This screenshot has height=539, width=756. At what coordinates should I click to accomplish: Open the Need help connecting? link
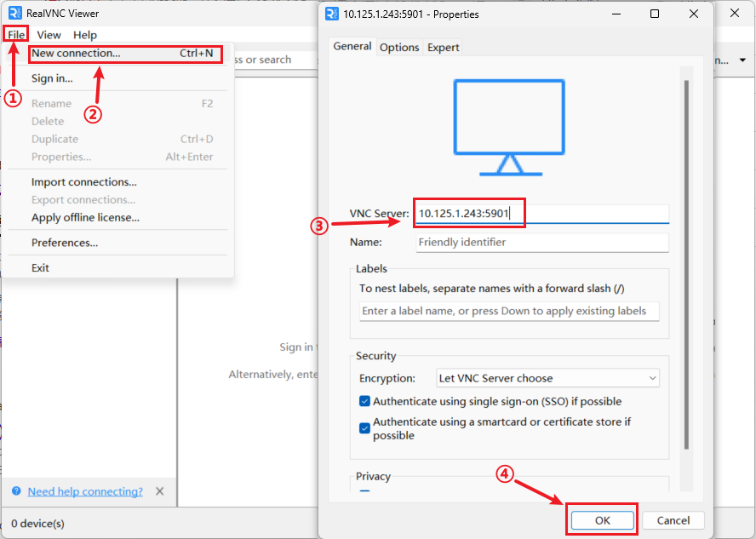tap(85, 491)
